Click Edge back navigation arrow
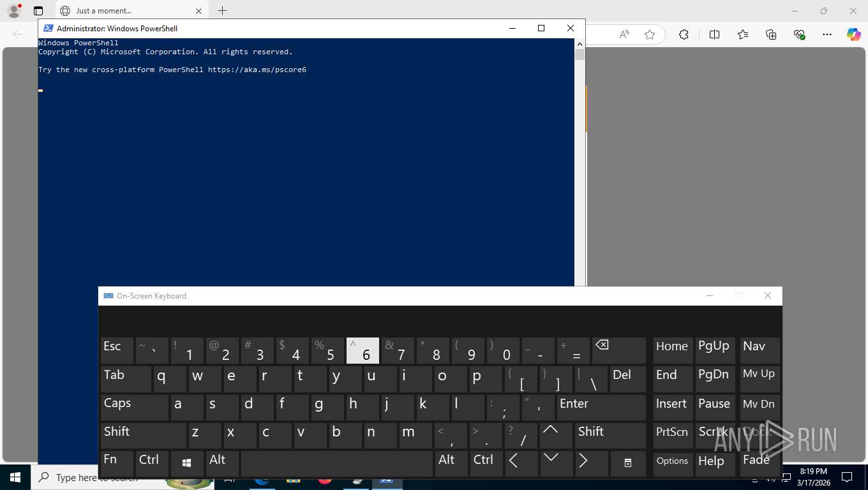 tap(18, 34)
